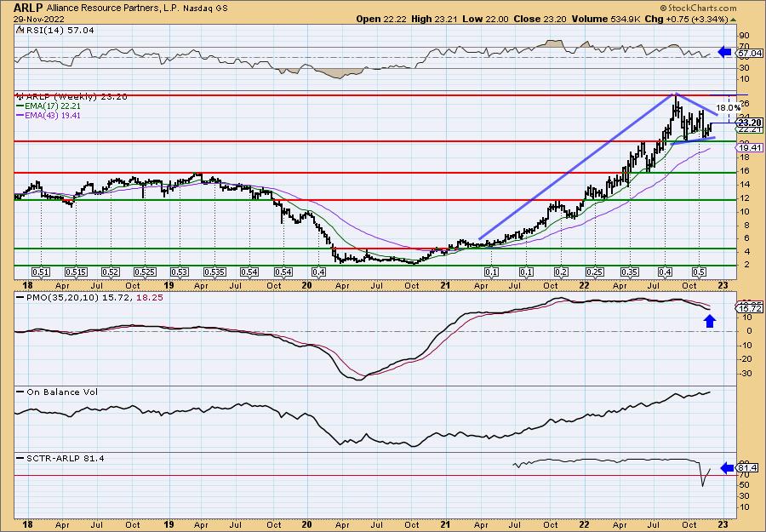Click the 0.51 dividend marker
This screenshot has width=766, height=532.
pos(41,272)
